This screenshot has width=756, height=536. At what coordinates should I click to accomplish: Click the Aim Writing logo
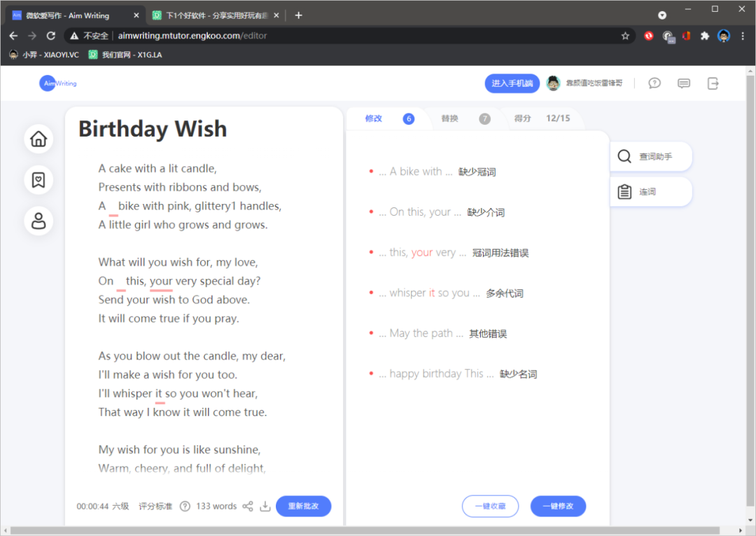click(x=58, y=83)
